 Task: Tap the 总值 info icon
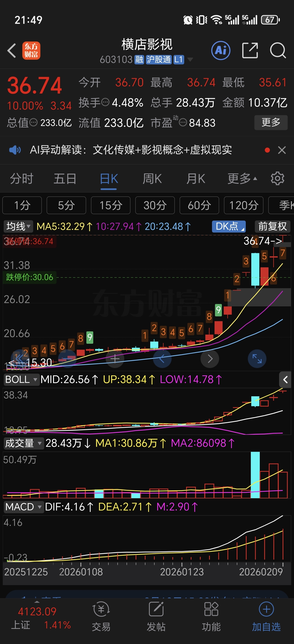tap(34, 123)
